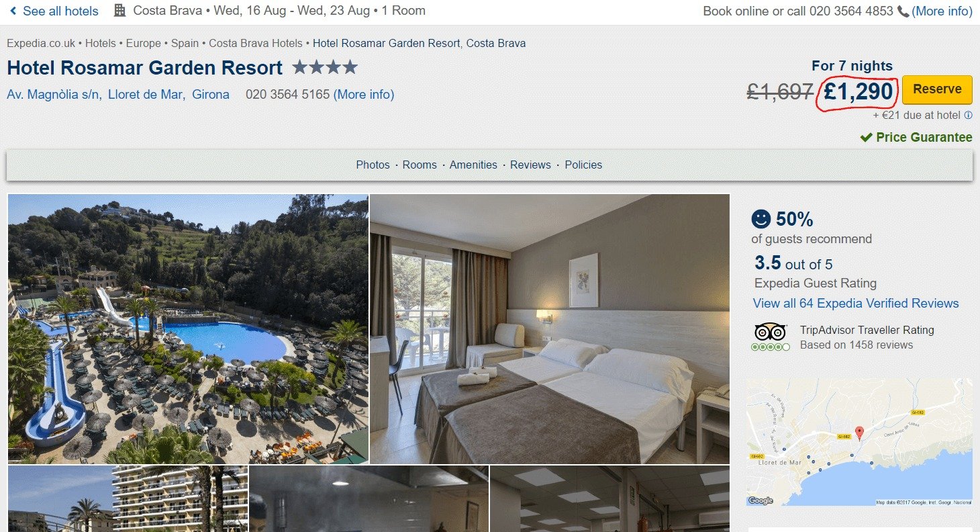Open the twin bedroom photo
980x532 pixels.
point(550,329)
